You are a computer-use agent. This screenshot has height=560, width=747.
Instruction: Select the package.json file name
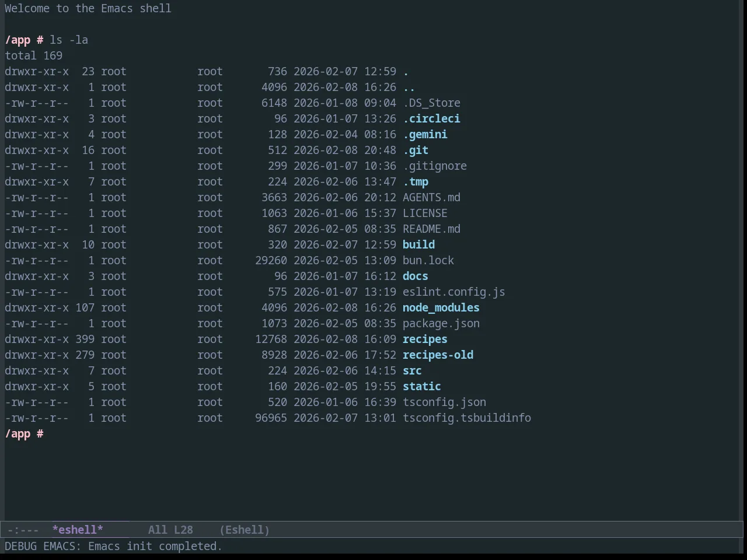tap(441, 323)
